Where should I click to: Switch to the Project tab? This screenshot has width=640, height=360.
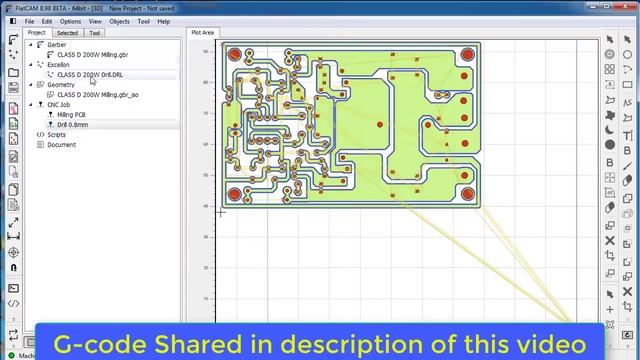37,33
